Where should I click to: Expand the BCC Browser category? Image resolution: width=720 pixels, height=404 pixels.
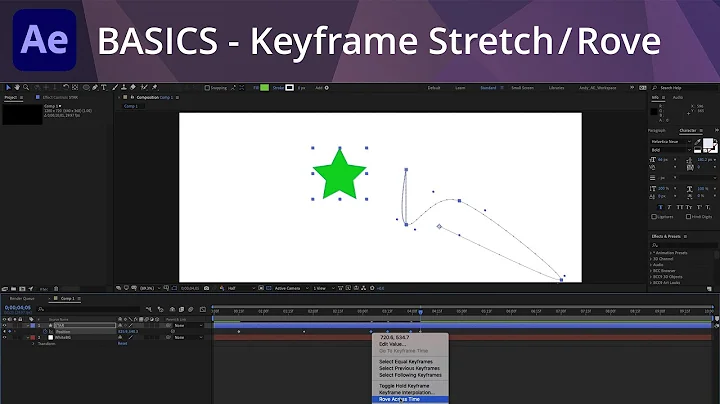(651, 271)
